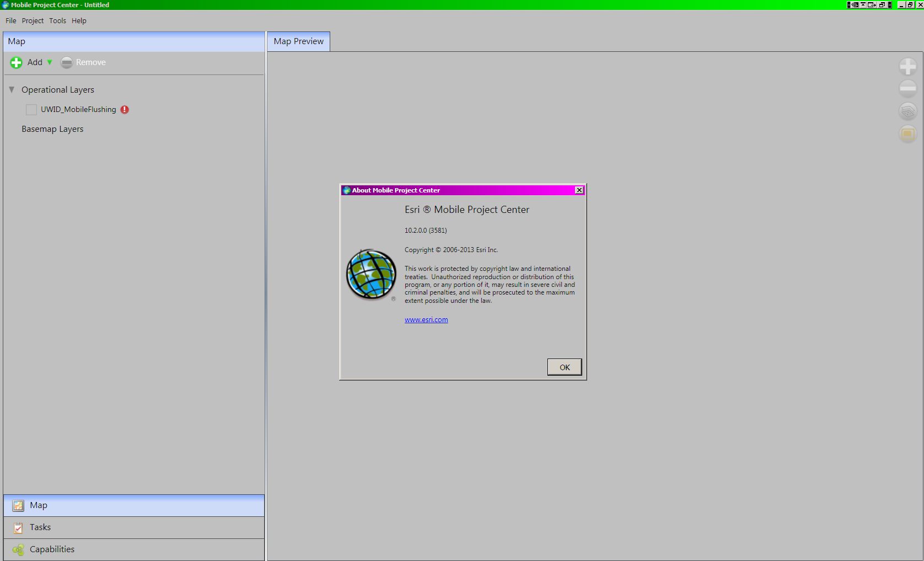
Task: Click the version text "10.2.0.0 (3581)"
Action: (x=426, y=231)
